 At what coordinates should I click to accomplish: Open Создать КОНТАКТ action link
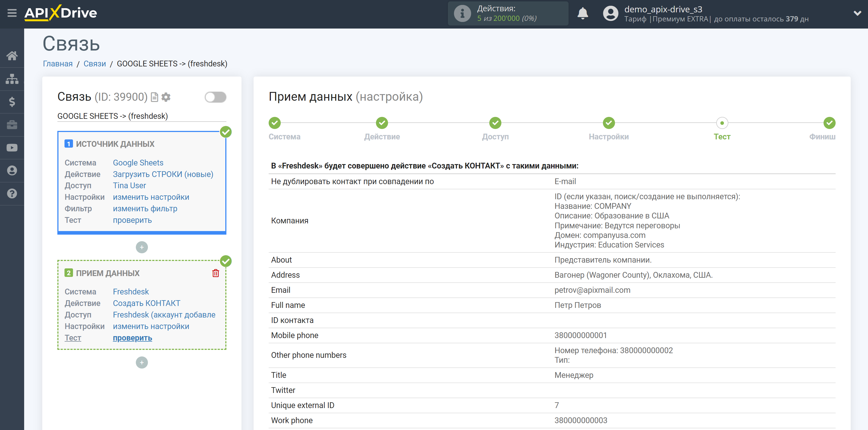[x=147, y=303]
